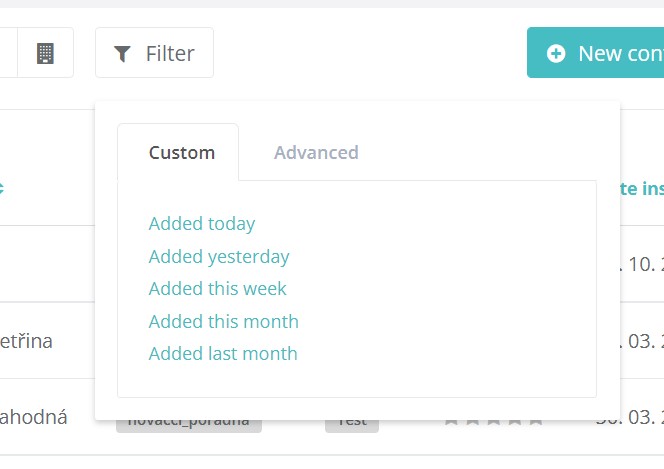Click the novacci_poradna tag

pyautogui.click(x=188, y=424)
